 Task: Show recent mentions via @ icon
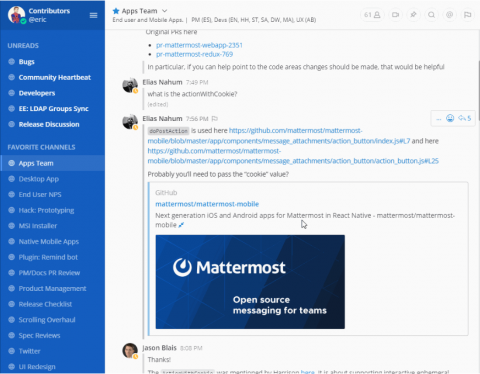(449, 15)
